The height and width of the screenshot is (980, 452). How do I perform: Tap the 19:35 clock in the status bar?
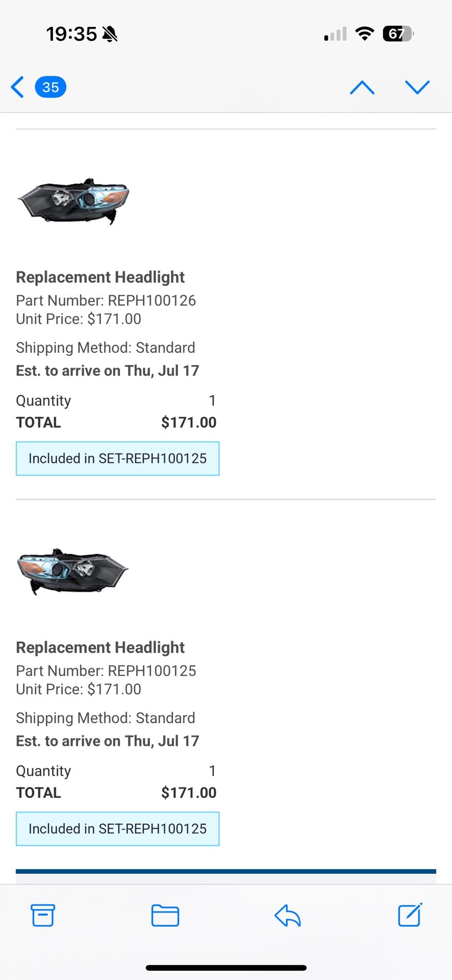(x=71, y=34)
